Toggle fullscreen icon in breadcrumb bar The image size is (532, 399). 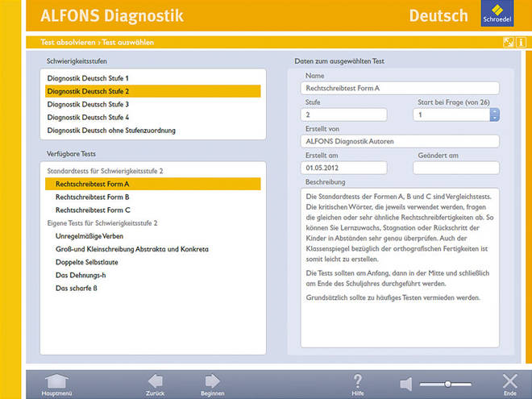[x=509, y=42]
